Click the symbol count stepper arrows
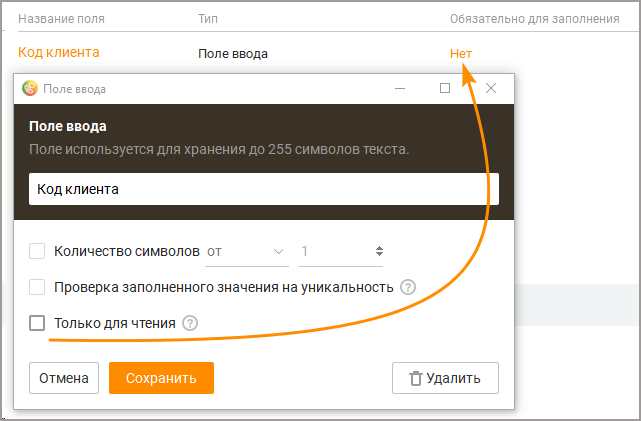Screen dimensions: 641x421 (379, 251)
